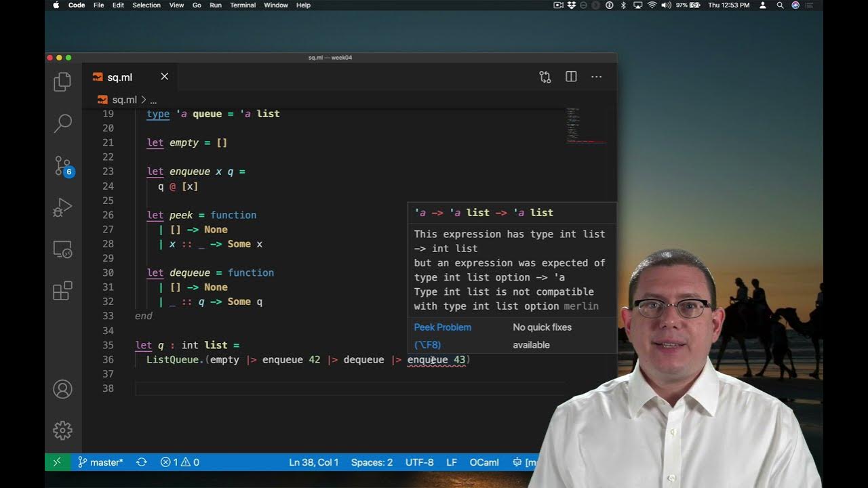Open the Manage gear menu
868x488 pixels.
point(62,430)
